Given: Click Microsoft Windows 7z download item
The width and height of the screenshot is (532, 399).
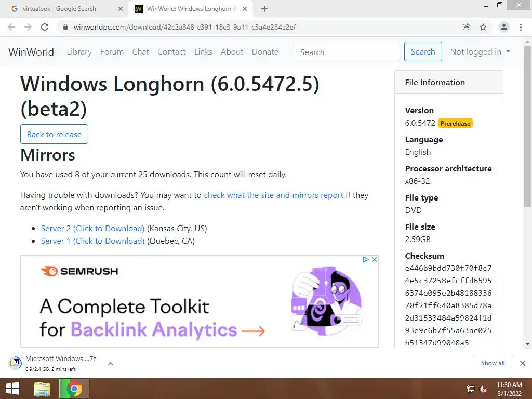Looking at the screenshot, I should tap(61, 363).
